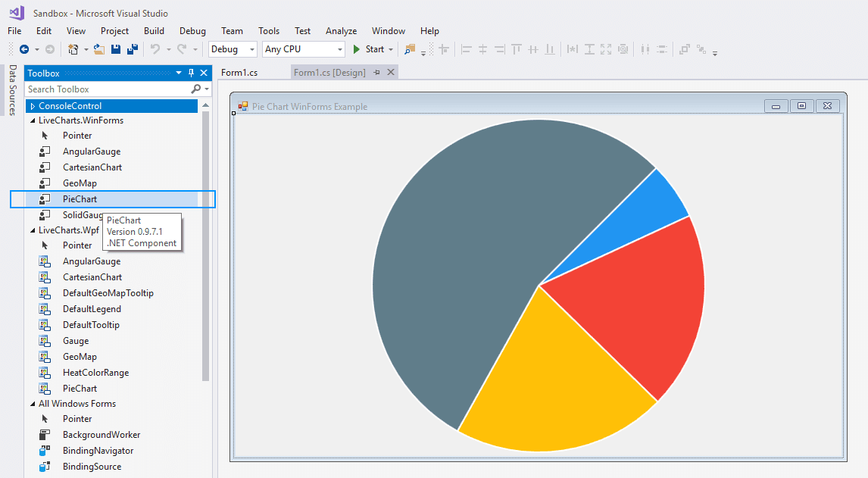Screen dimensions: 868x478
Task: Switch to the Form1.cs code tab
Action: (x=239, y=73)
